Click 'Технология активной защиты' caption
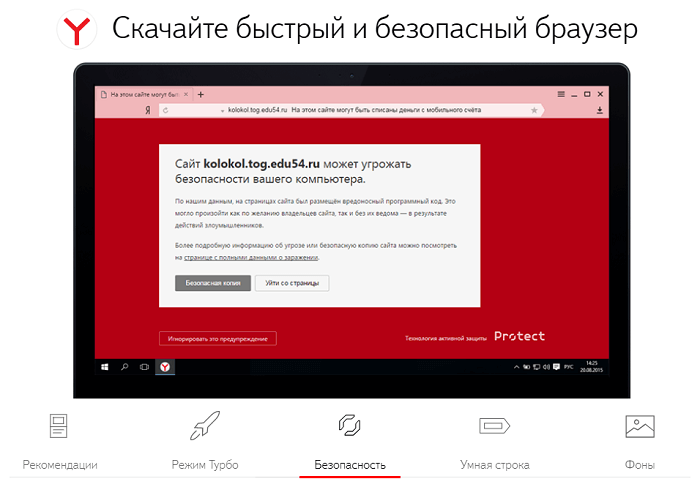This screenshot has height=487, width=700. 446,338
